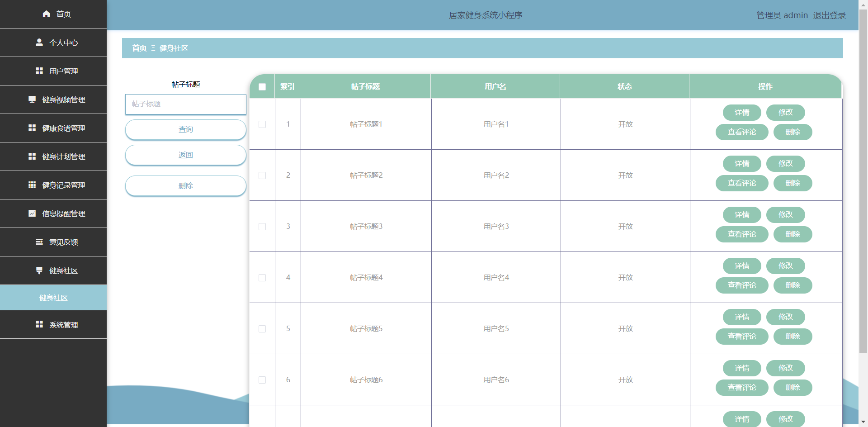Image resolution: width=868 pixels, height=427 pixels.
Task: Expand 健康食谱管理 menu
Action: point(53,128)
